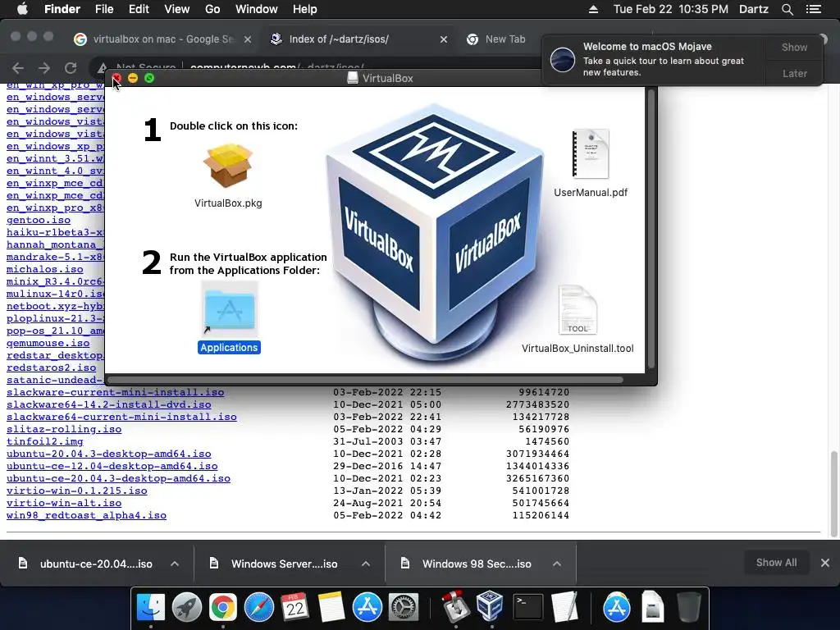
Task: Open slackware64-14.2-install-dvd.iso link
Action: coord(109,404)
